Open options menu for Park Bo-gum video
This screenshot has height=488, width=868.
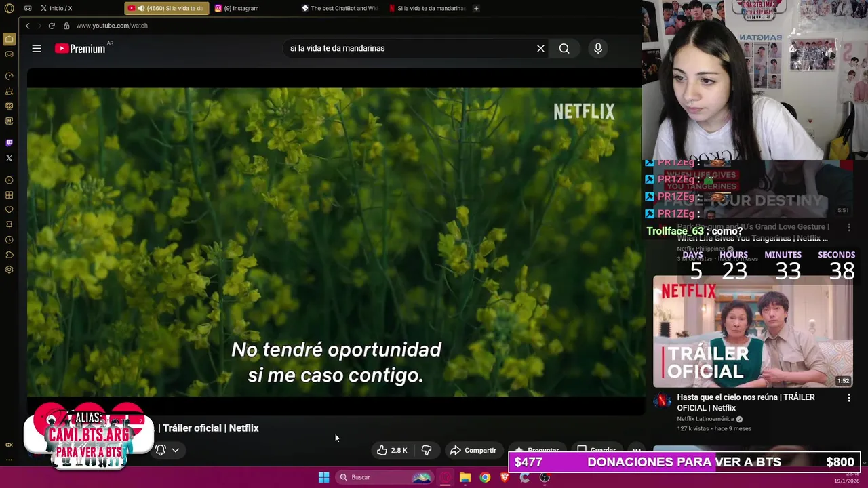[x=849, y=228]
